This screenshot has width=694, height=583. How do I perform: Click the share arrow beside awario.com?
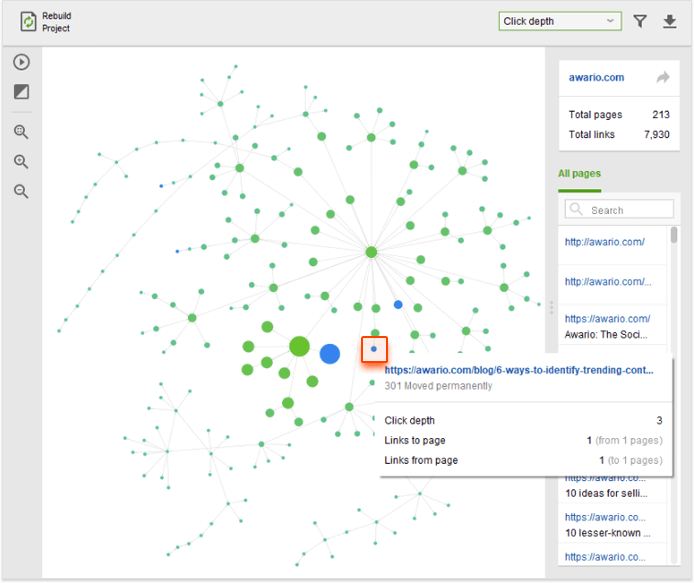[663, 77]
